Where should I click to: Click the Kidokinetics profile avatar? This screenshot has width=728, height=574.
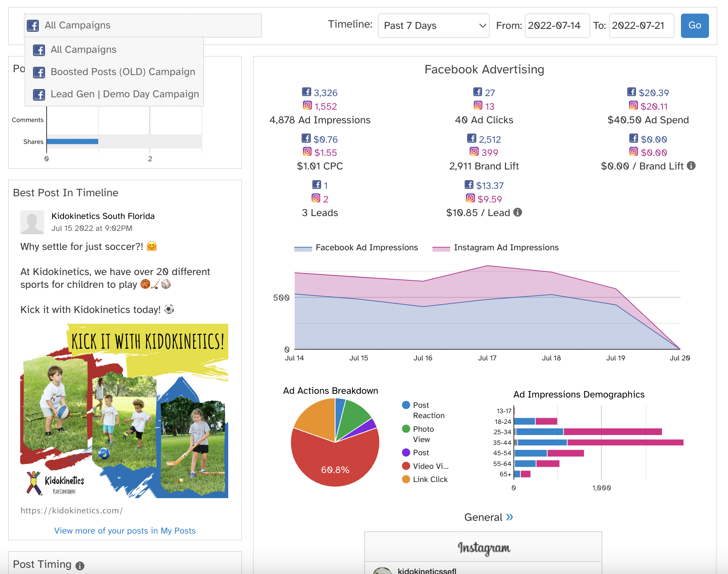(x=32, y=222)
